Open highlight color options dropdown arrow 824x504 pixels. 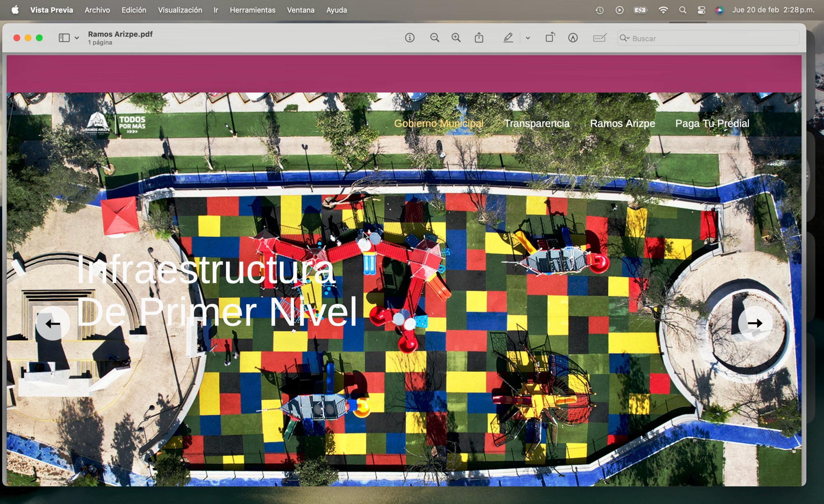click(x=528, y=38)
